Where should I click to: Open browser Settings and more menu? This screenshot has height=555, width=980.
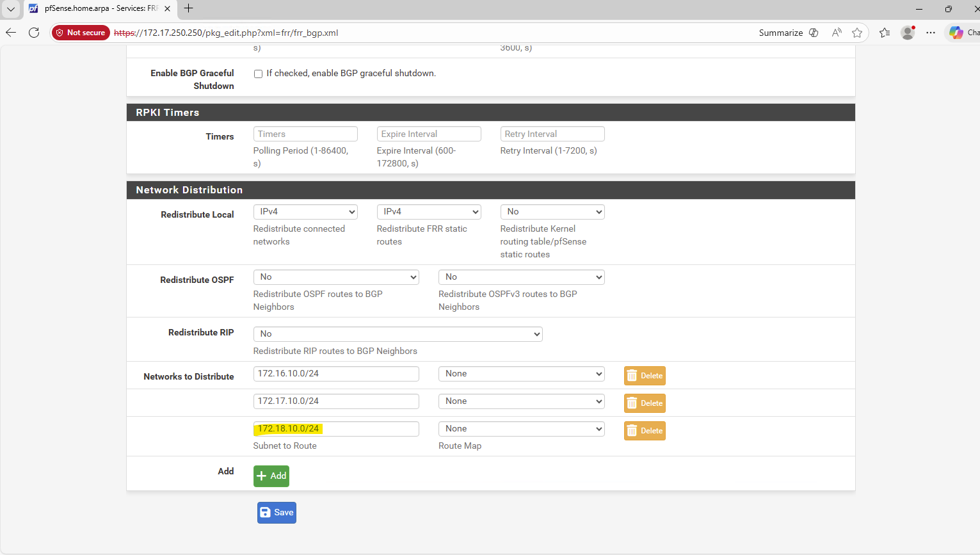click(x=931, y=33)
